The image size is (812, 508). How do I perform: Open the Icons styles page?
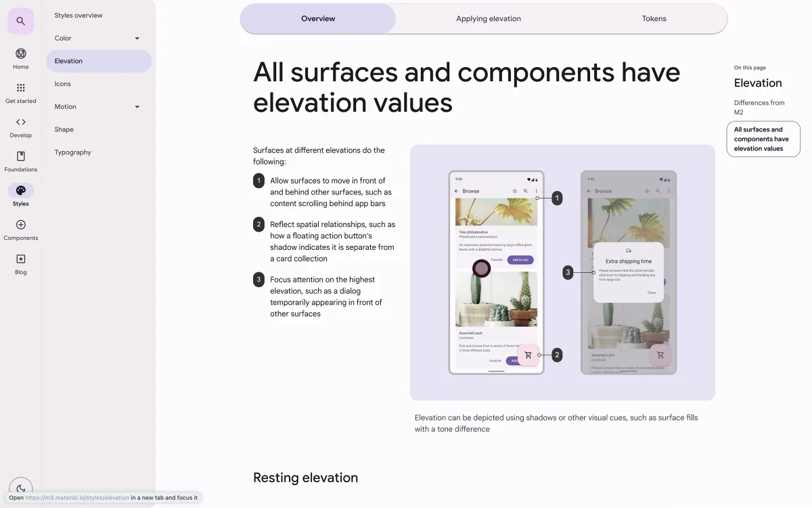[63, 84]
